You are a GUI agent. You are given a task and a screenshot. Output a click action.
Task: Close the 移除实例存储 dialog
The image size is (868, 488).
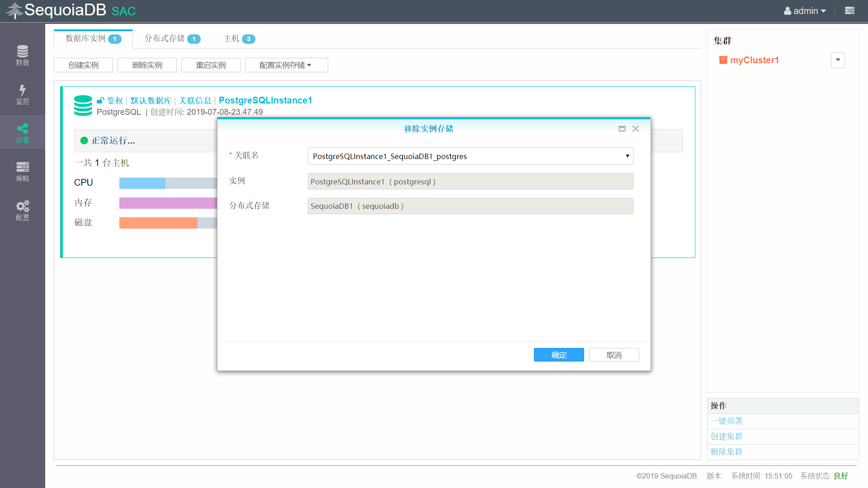click(x=635, y=129)
